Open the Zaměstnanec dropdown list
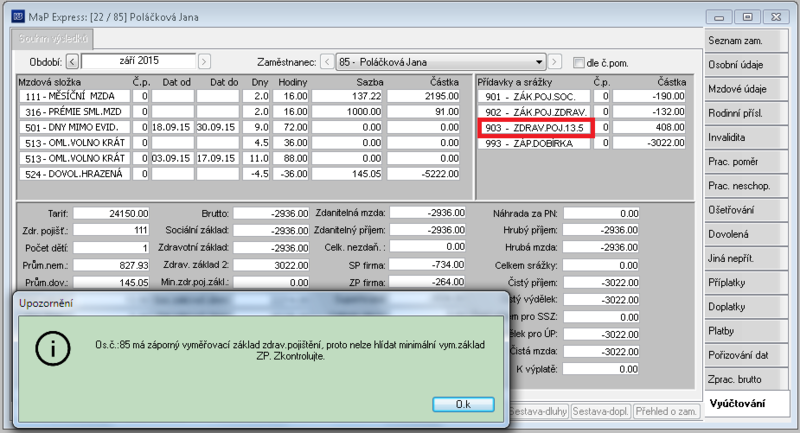The height and width of the screenshot is (433, 800). pyautogui.click(x=539, y=62)
